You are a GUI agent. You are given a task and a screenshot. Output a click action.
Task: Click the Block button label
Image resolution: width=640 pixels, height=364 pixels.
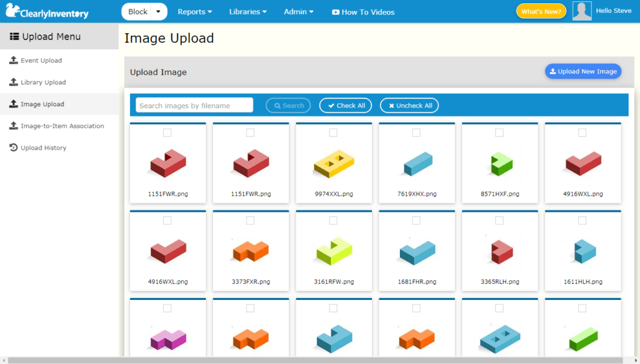click(x=138, y=12)
